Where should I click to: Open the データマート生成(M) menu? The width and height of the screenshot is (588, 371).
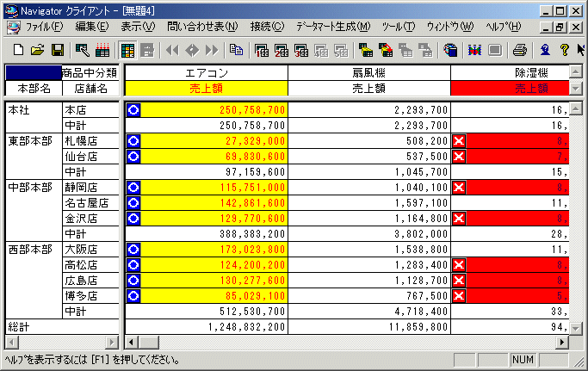(333, 27)
